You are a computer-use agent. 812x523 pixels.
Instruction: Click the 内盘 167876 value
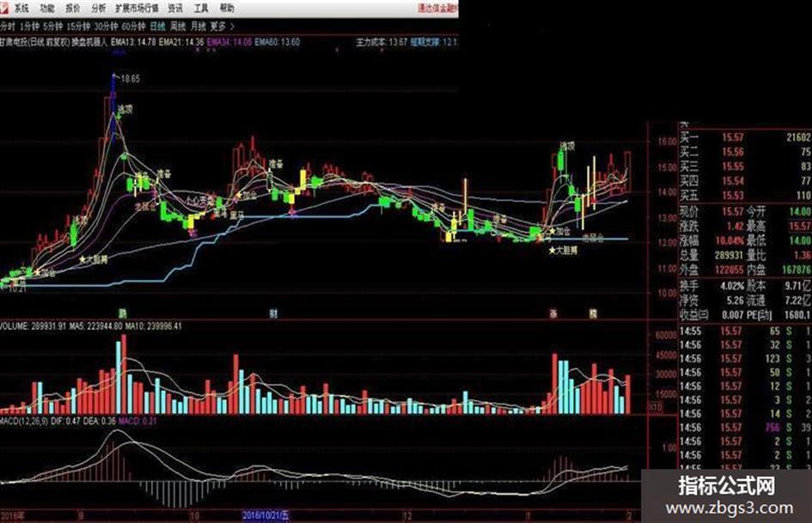[797, 270]
